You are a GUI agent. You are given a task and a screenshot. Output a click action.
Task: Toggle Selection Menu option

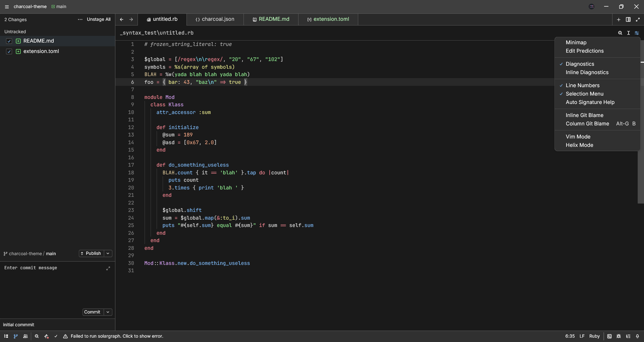[597, 94]
